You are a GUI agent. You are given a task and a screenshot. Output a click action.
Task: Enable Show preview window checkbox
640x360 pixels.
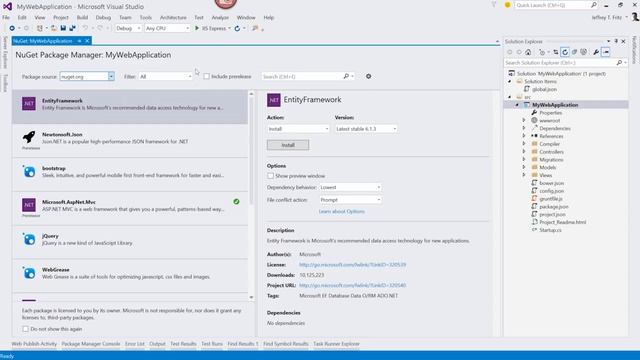tap(271, 176)
